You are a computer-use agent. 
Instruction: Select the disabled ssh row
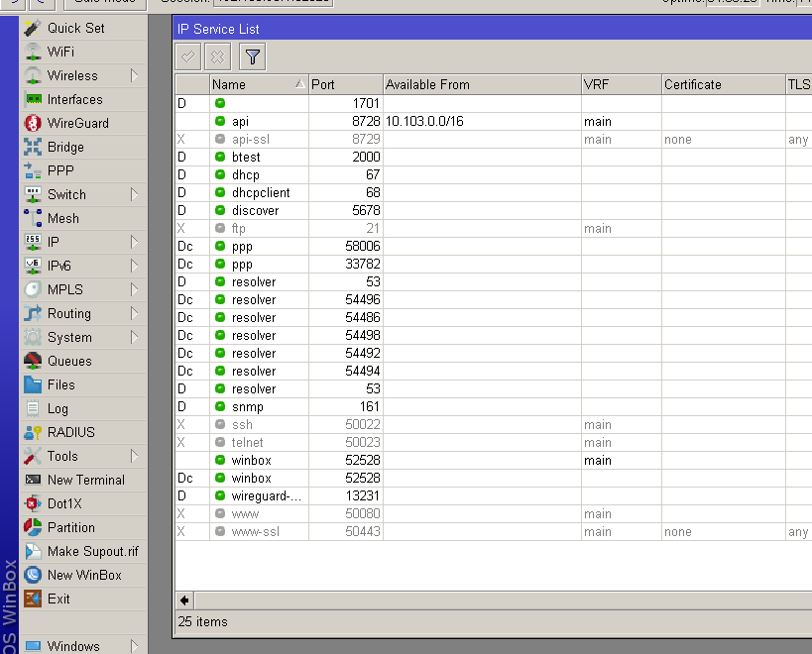pos(494,425)
